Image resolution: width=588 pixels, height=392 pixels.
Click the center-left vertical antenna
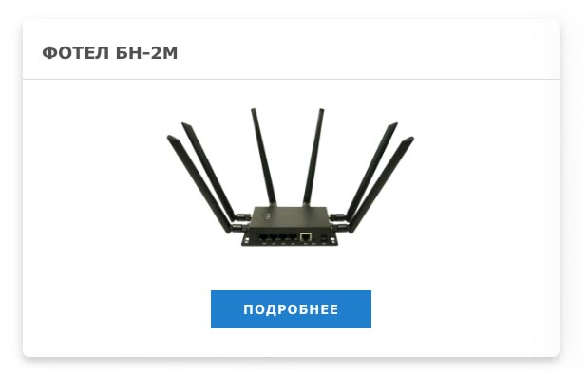(264, 157)
